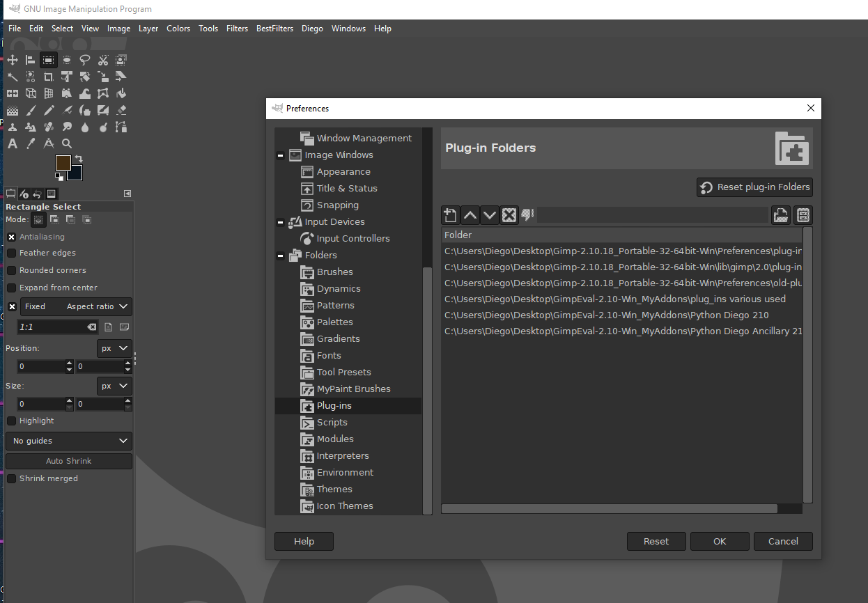Reset colors to black and white
Image resolution: width=868 pixels, height=603 pixels.
(59, 177)
